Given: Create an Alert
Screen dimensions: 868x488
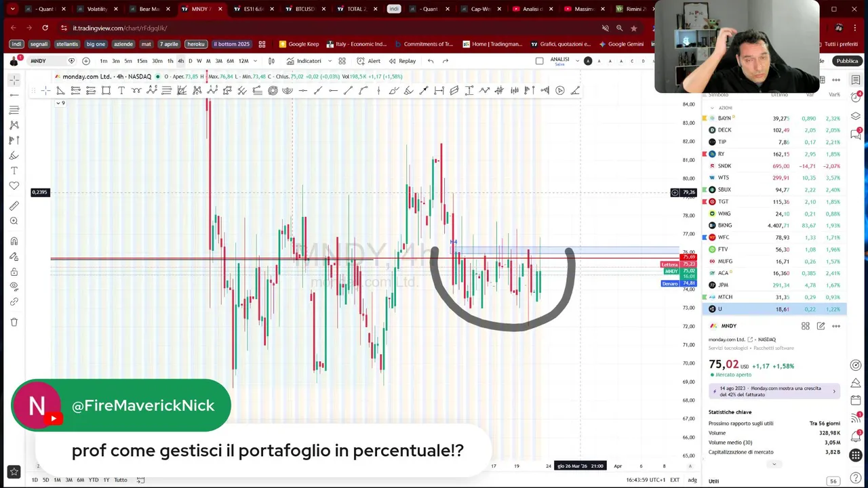Looking at the screenshot, I should tap(369, 61).
